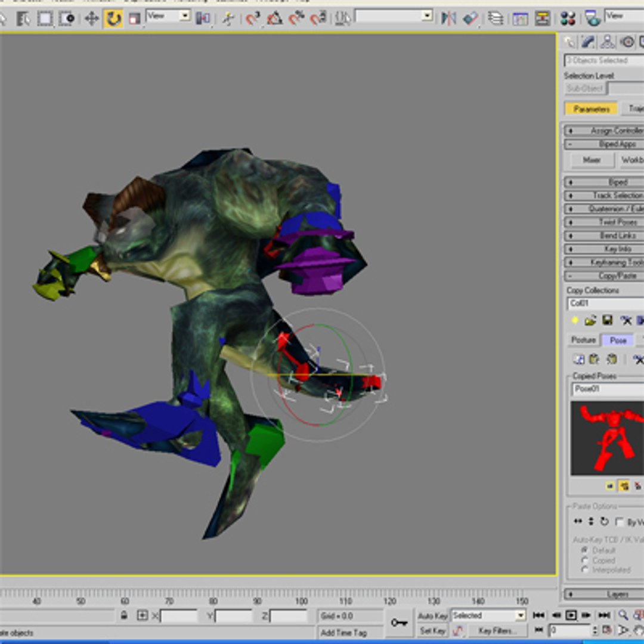Open the Layer Manager icon

[x=496, y=18]
